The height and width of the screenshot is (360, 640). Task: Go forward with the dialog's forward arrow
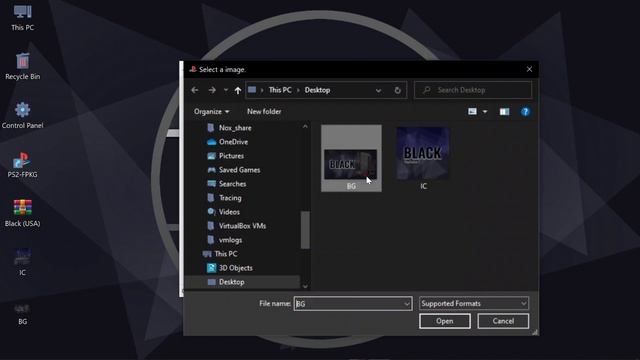pos(212,90)
